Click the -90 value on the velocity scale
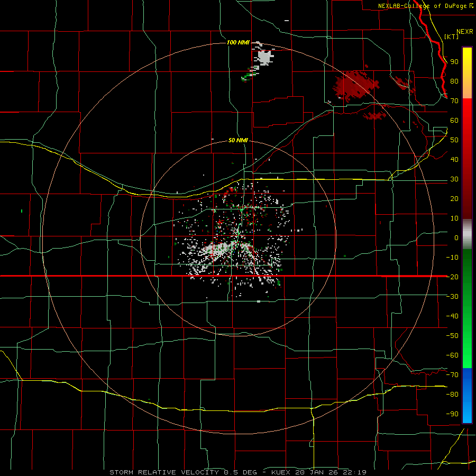 point(452,414)
